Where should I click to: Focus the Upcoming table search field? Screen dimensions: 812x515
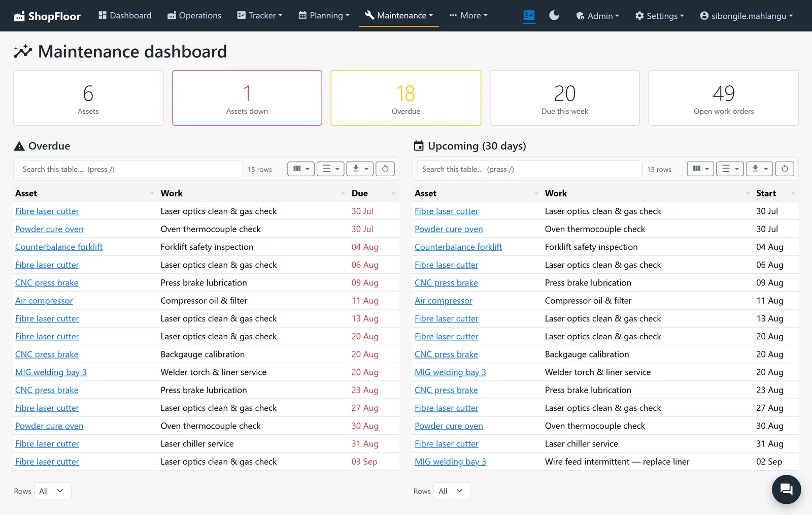530,169
